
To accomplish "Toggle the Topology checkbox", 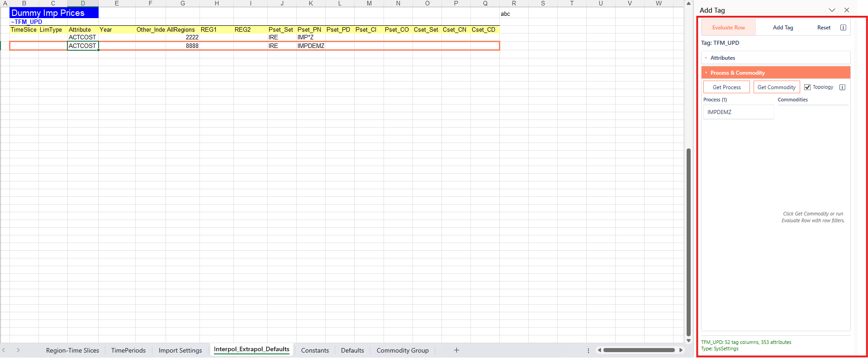I will [807, 87].
